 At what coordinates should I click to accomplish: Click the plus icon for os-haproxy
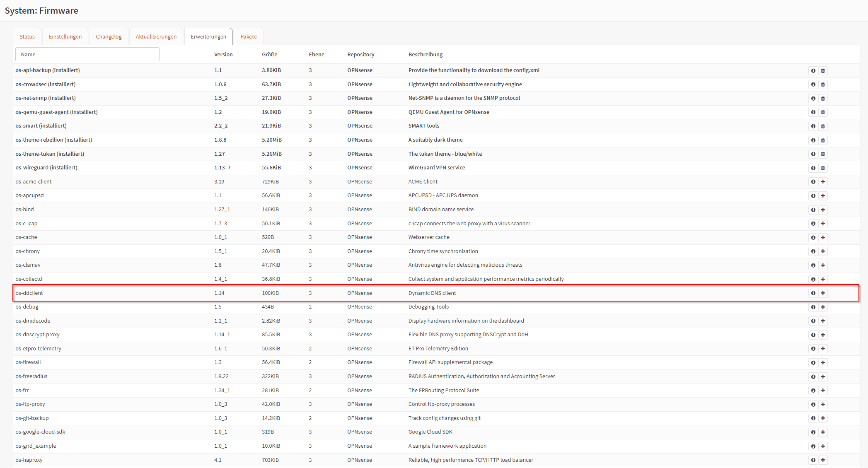(x=823, y=460)
